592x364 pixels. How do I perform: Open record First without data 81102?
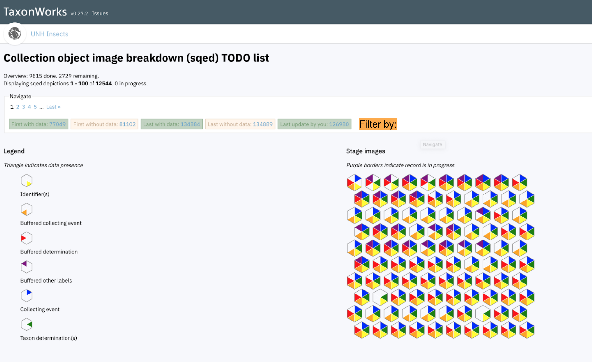coord(127,124)
